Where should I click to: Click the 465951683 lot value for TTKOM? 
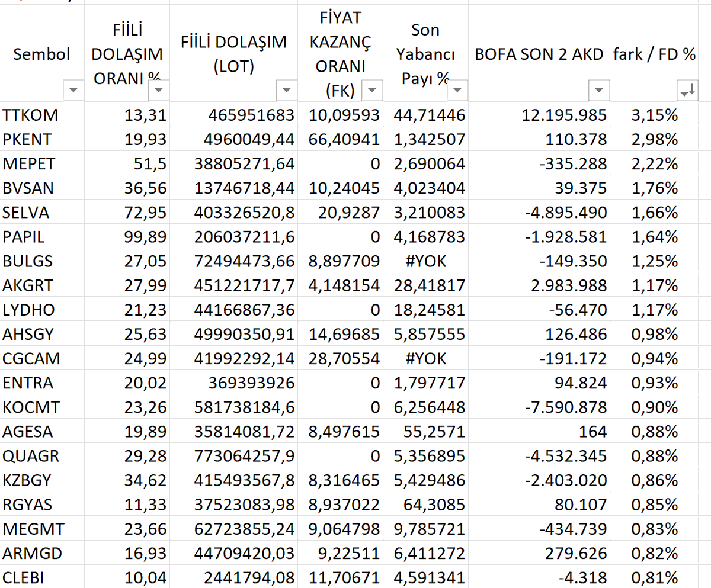[251, 115]
